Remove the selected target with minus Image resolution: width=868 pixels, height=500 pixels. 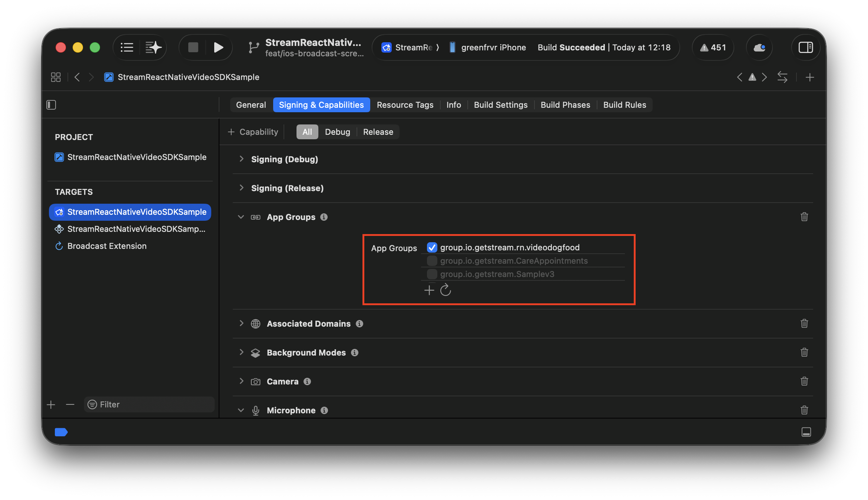tap(70, 404)
